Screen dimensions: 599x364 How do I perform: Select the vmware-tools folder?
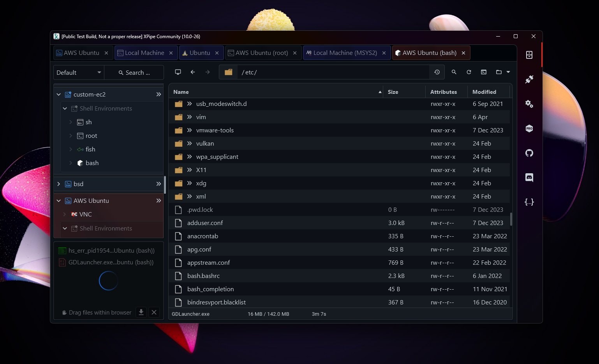pyautogui.click(x=339, y=130)
